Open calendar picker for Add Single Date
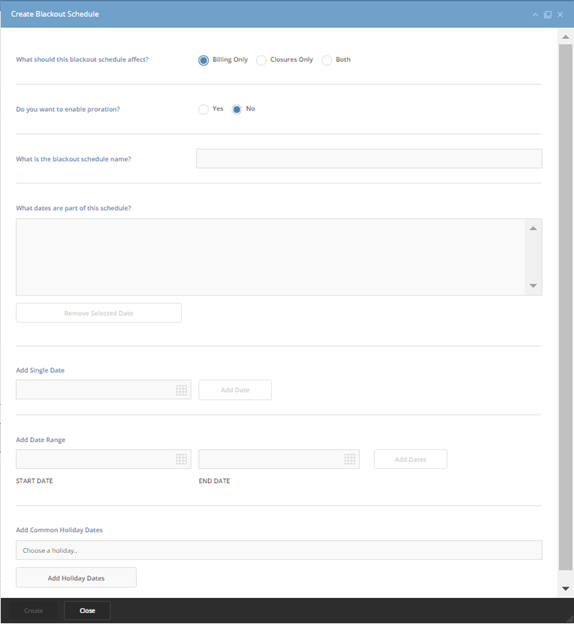This screenshot has width=574, height=624. (182, 390)
